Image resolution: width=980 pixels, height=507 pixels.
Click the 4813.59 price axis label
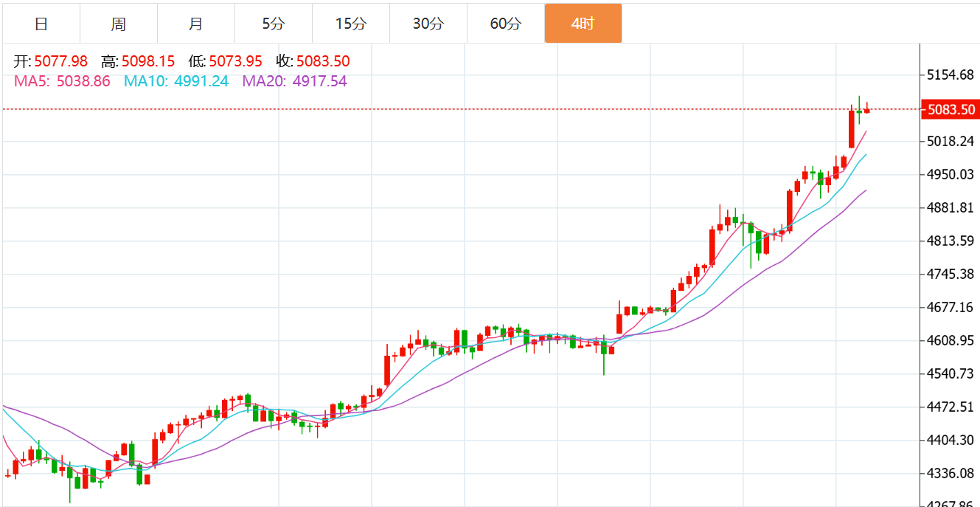[x=951, y=241]
